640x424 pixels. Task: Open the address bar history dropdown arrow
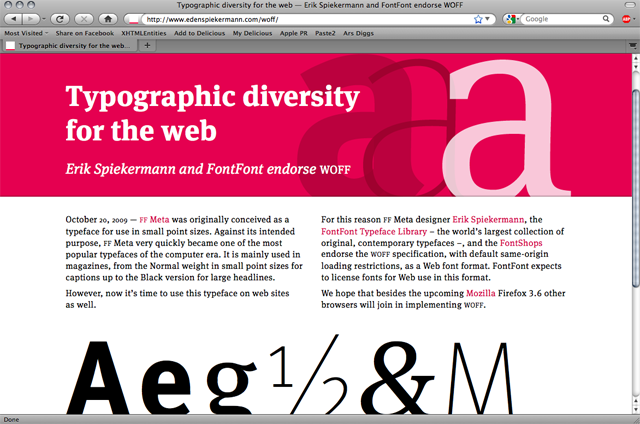(x=488, y=19)
